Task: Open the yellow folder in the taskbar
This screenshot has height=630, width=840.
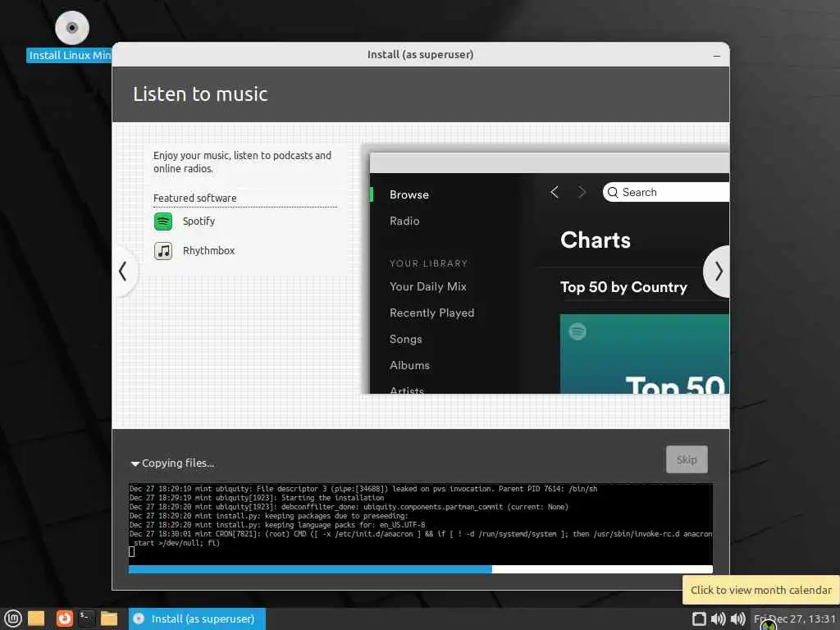Action: coord(36,619)
